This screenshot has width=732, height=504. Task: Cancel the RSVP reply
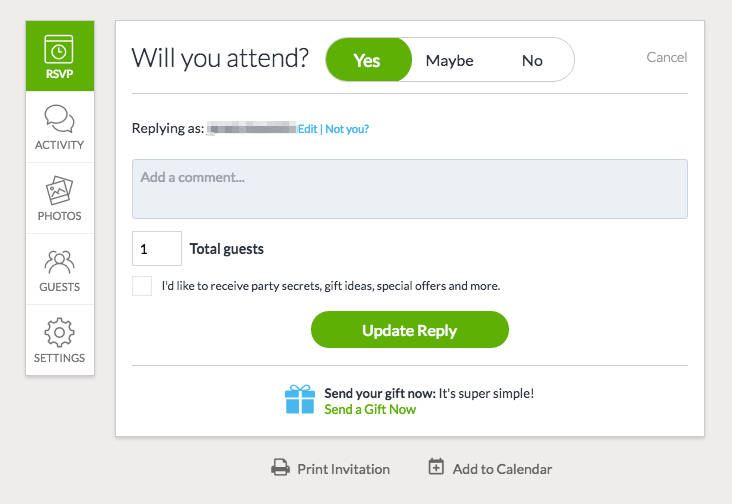tap(667, 57)
